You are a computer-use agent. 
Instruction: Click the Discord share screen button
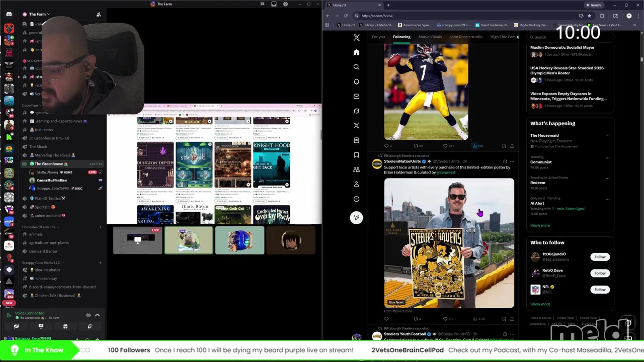[x=41, y=326]
